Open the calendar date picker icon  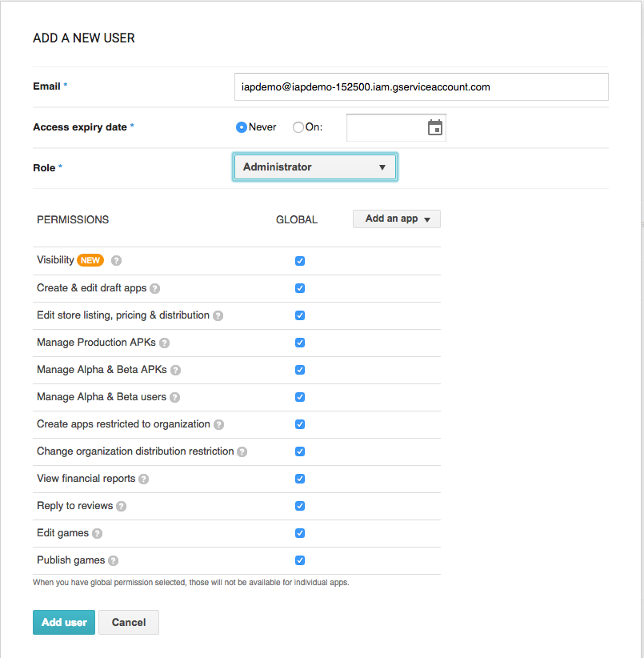pyautogui.click(x=434, y=127)
